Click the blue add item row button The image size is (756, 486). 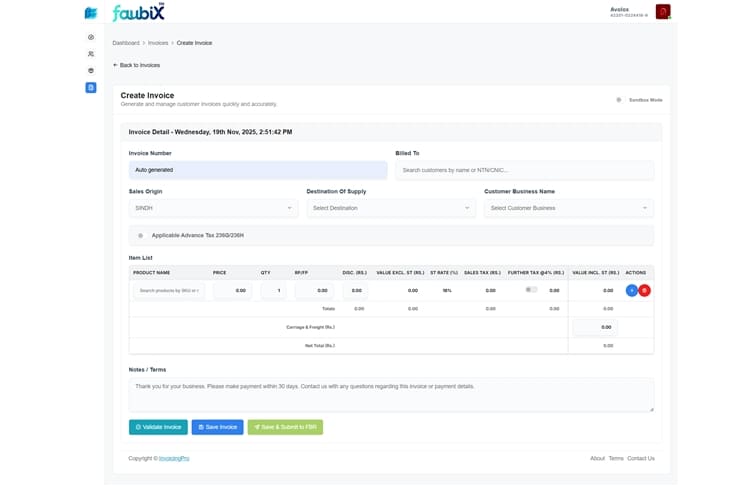(631, 291)
